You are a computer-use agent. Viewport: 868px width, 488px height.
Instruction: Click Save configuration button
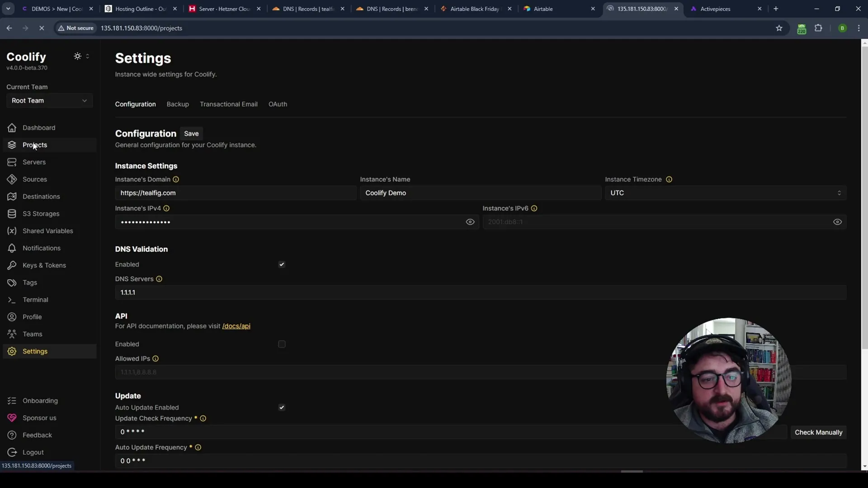tap(191, 133)
